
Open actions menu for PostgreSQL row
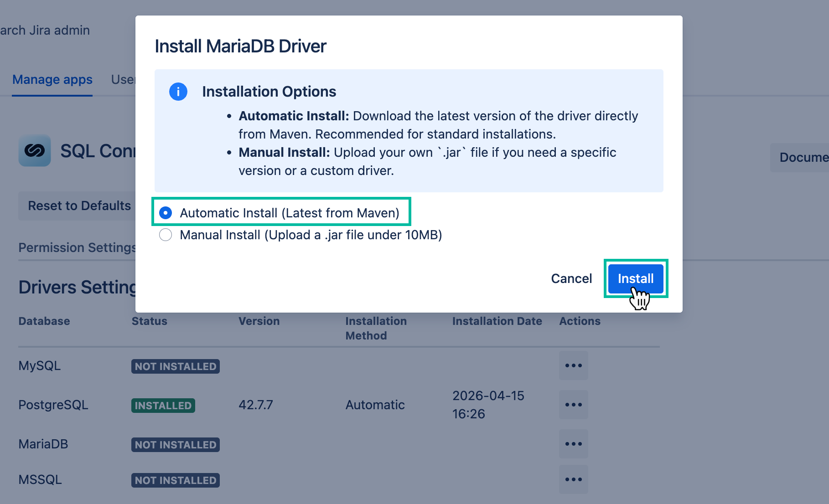(574, 405)
